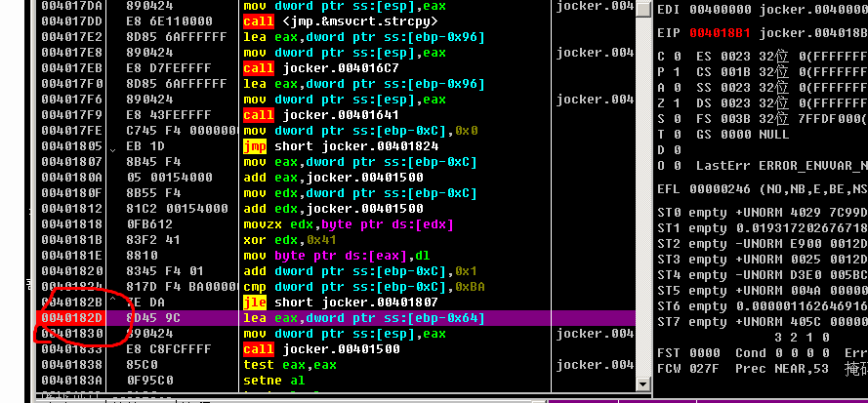This screenshot has width=868, height=403.
Task: Select the EDI register value 00400000
Action: click(x=721, y=10)
